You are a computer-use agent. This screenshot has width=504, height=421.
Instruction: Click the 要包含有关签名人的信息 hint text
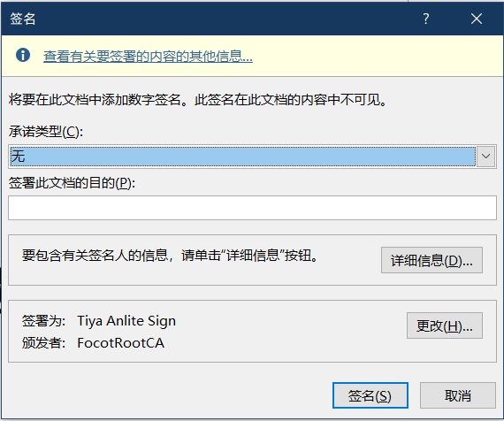coord(170,256)
